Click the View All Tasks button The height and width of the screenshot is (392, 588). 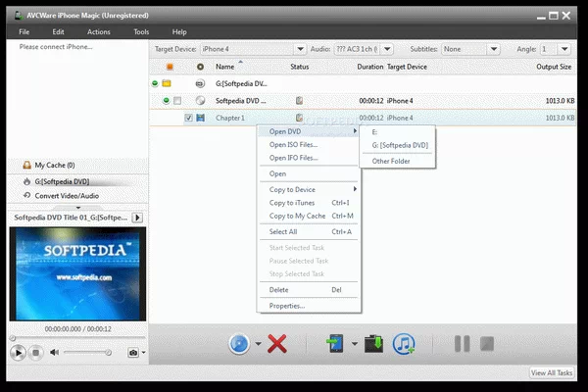tap(552, 373)
